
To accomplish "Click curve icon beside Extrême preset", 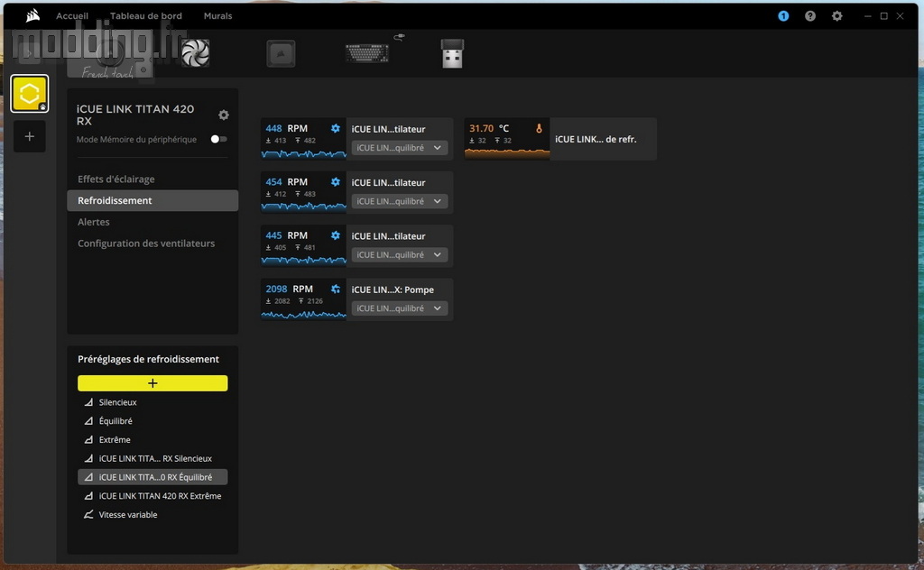I will tap(88, 440).
